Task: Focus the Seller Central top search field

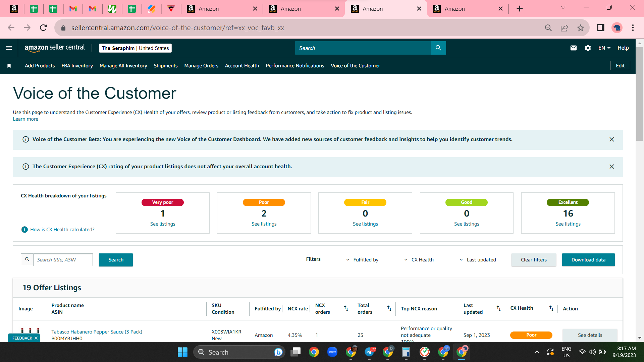Action: (x=363, y=48)
